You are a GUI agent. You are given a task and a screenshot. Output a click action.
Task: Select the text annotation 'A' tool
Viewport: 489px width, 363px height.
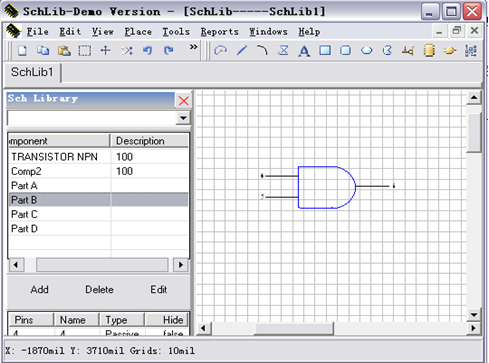tap(304, 51)
